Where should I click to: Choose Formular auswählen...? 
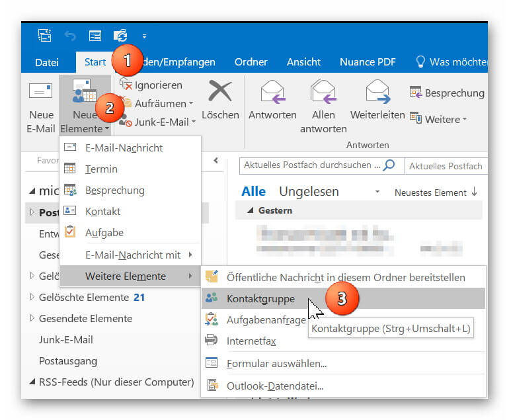click(344, 364)
